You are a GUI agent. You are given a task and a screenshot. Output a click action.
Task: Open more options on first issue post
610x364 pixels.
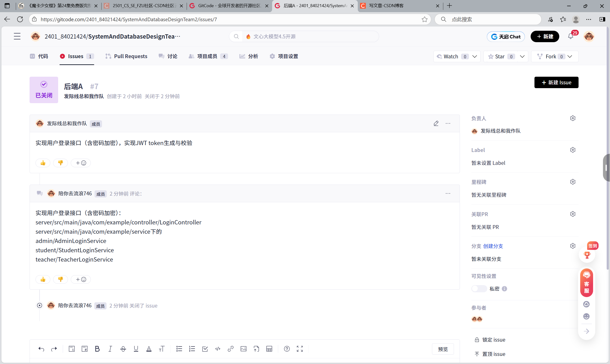(448, 123)
